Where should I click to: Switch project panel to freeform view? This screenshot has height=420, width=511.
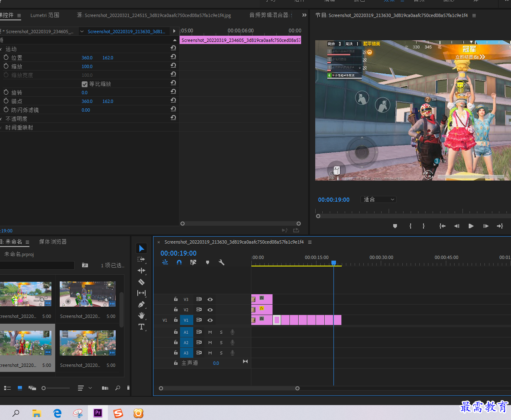32,388
